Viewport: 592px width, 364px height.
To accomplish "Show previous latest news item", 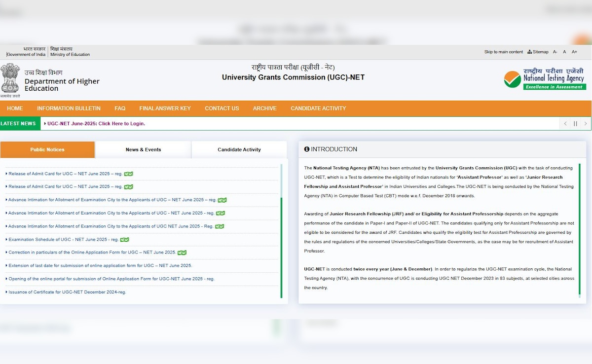I will click(565, 124).
